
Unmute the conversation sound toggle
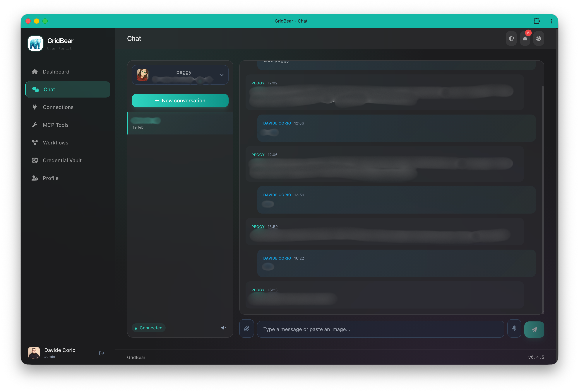(x=223, y=328)
